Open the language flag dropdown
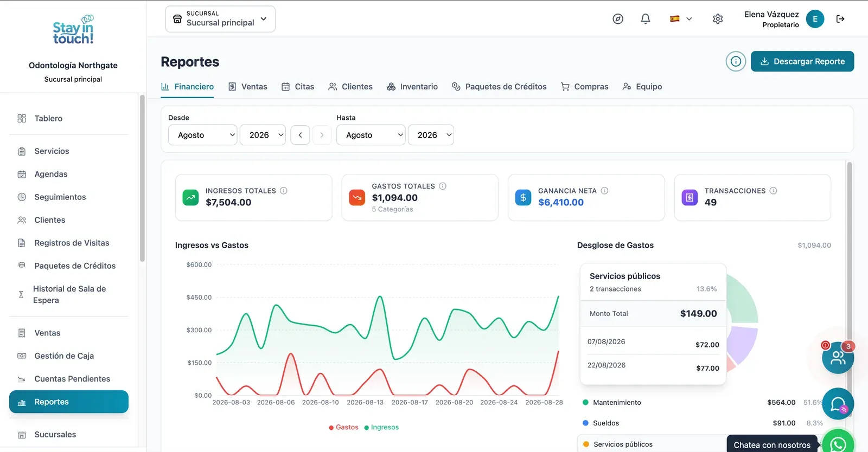This screenshot has width=868, height=452. pos(681,19)
